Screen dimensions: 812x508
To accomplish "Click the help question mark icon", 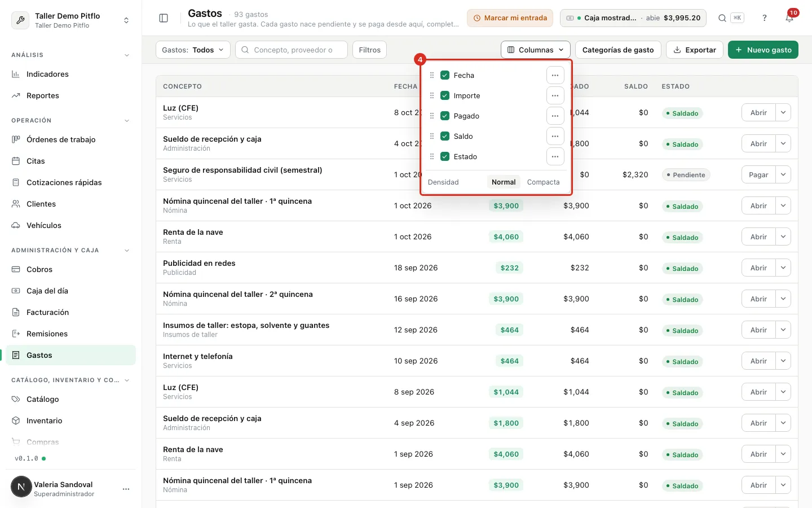I will point(765,18).
